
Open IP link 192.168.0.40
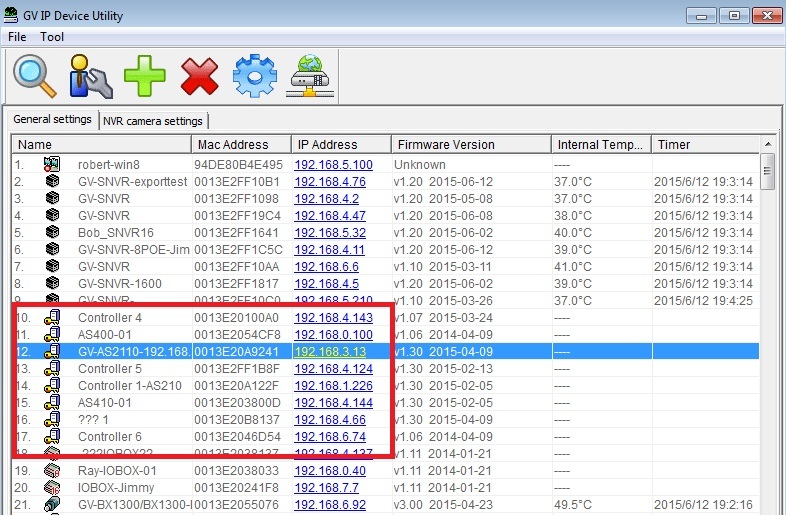pos(330,470)
